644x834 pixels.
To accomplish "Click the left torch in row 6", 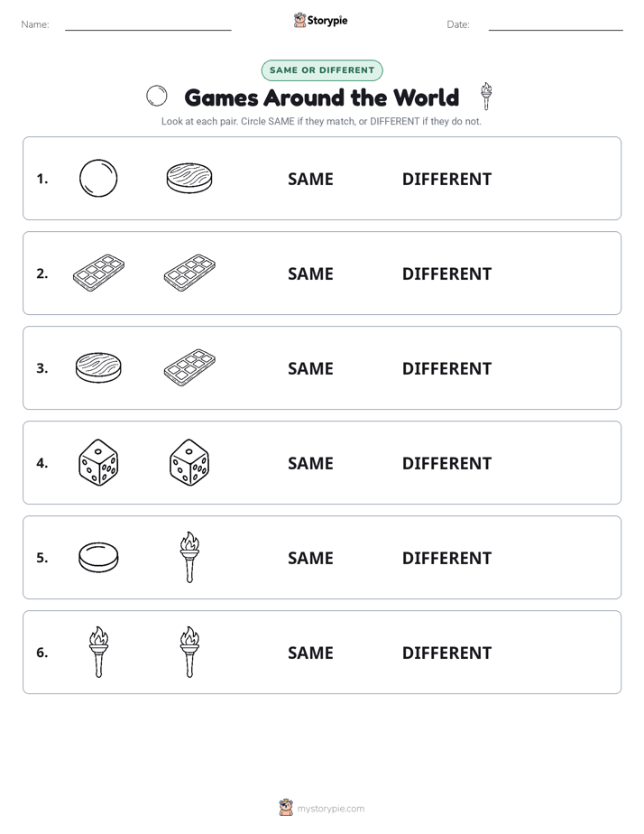I will [98, 652].
